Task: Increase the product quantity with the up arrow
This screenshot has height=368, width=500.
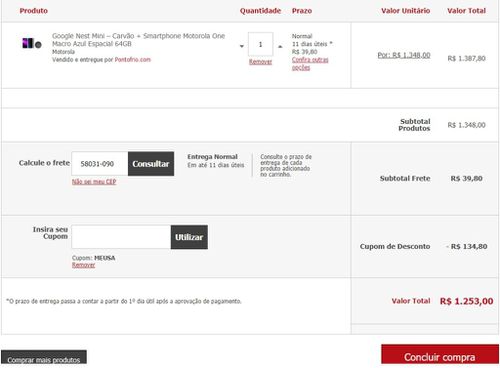Action: coord(280,46)
